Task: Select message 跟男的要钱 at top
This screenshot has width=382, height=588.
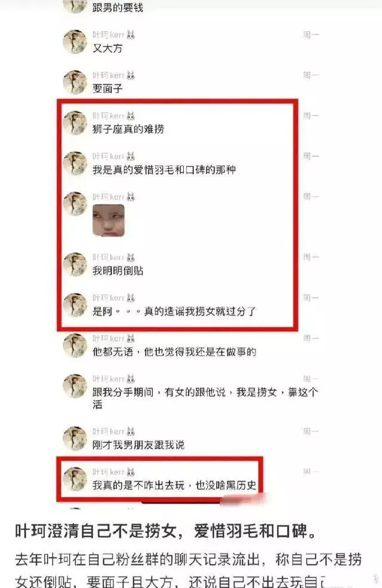Action: pyautogui.click(x=118, y=8)
